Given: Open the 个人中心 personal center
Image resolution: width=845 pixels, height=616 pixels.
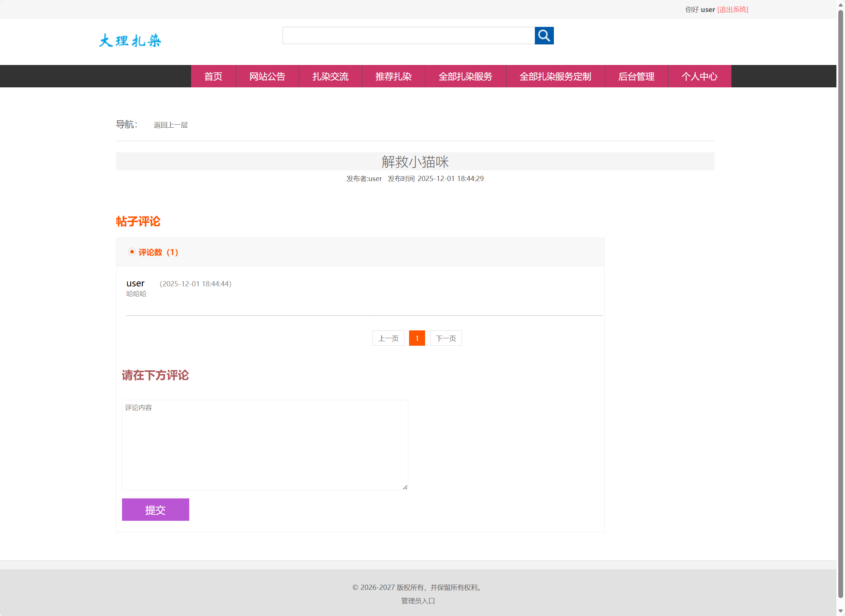Looking at the screenshot, I should tap(699, 76).
